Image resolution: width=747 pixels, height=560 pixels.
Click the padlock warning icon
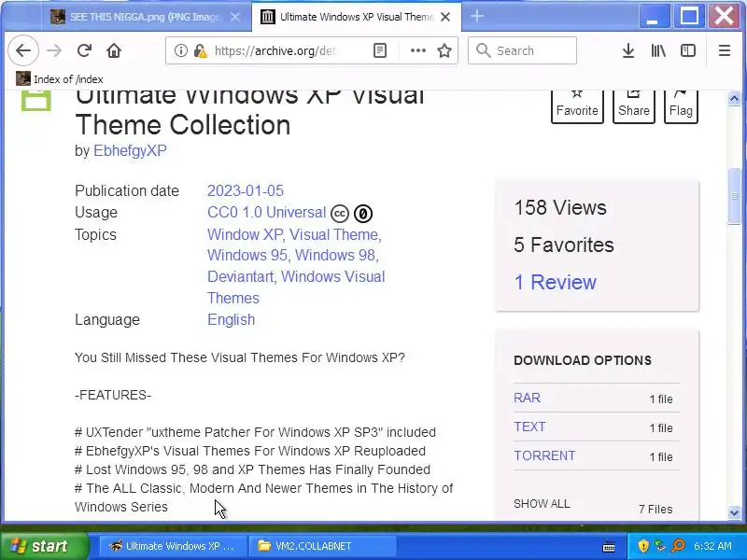[200, 50]
